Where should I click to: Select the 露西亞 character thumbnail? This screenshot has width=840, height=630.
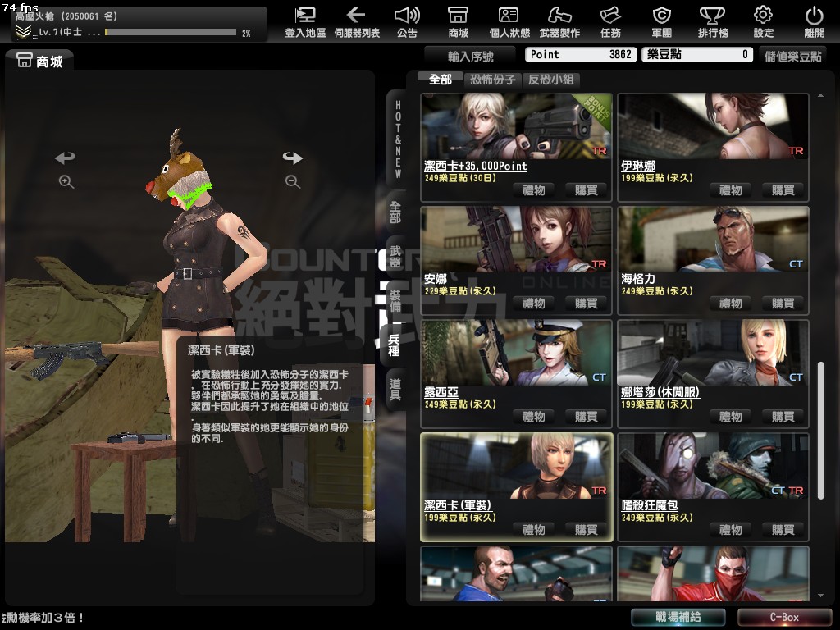[x=517, y=353]
